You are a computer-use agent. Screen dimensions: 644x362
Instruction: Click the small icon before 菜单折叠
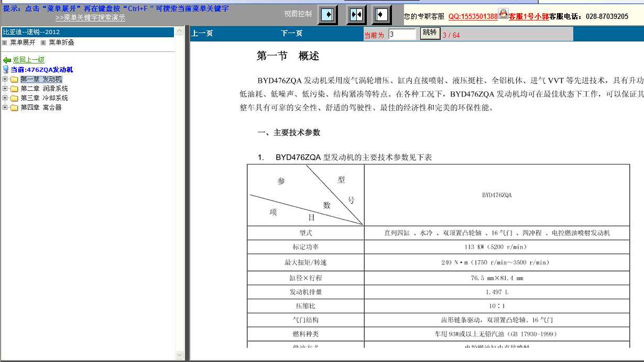tap(43, 42)
